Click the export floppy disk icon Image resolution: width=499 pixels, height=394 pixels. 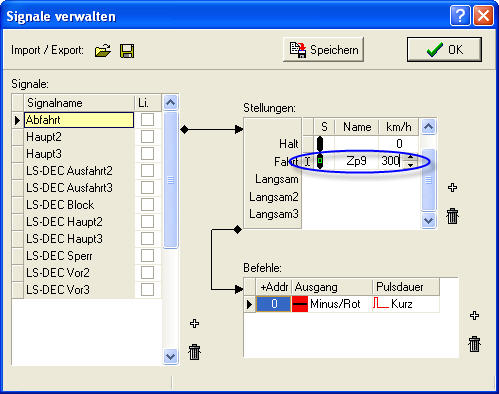[x=127, y=51]
